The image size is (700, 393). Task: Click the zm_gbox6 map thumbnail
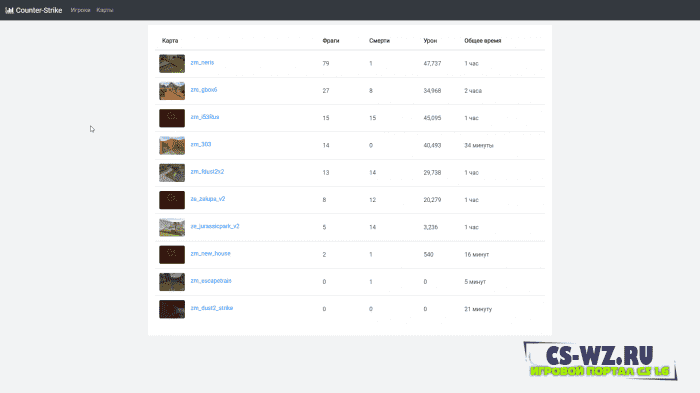172,91
